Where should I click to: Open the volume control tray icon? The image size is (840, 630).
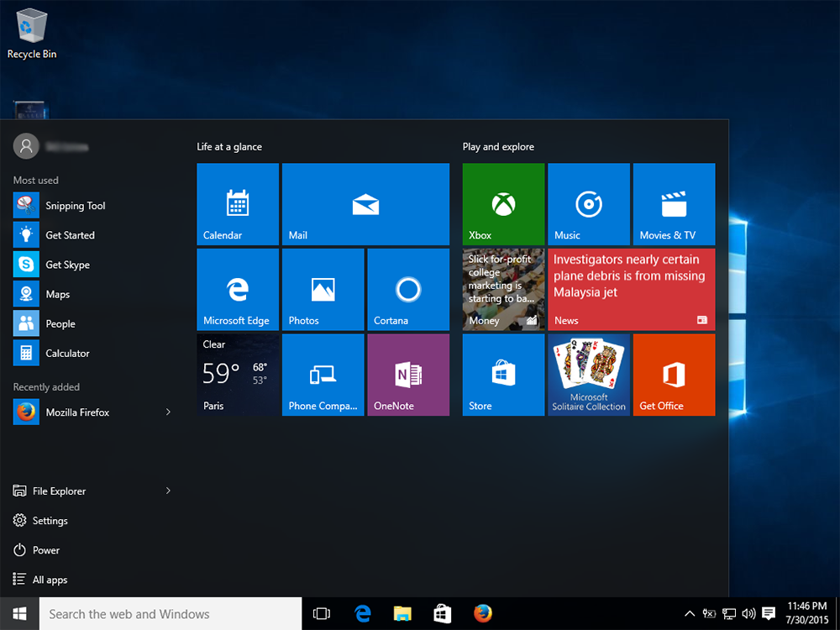[x=748, y=613]
